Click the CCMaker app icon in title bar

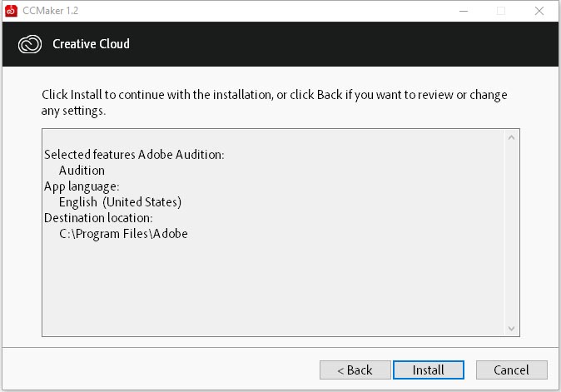(x=11, y=11)
